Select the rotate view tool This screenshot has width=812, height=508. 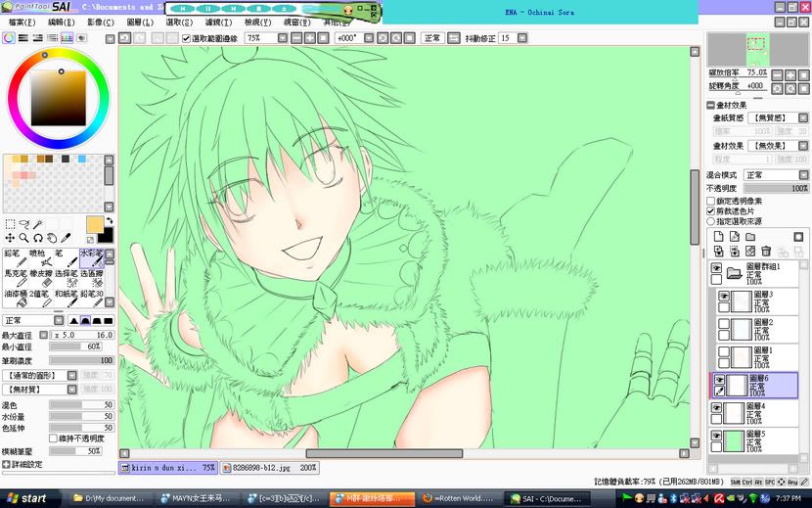click(x=38, y=238)
